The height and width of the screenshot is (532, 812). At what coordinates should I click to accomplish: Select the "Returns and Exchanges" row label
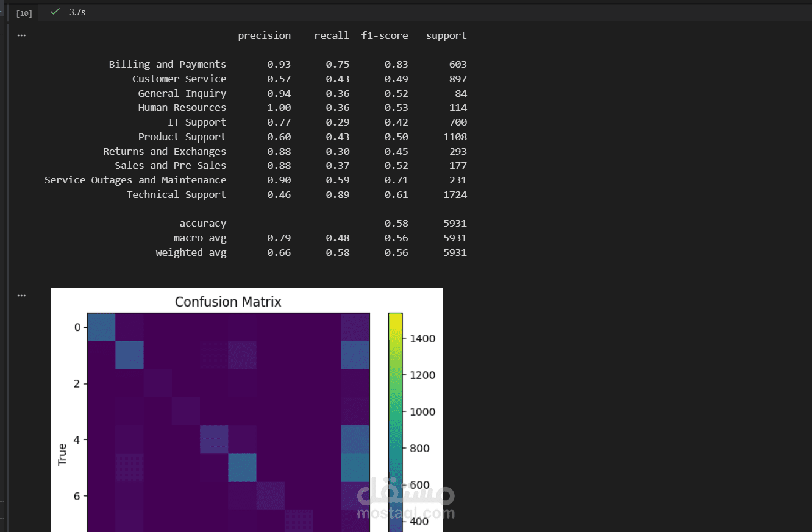click(x=165, y=152)
